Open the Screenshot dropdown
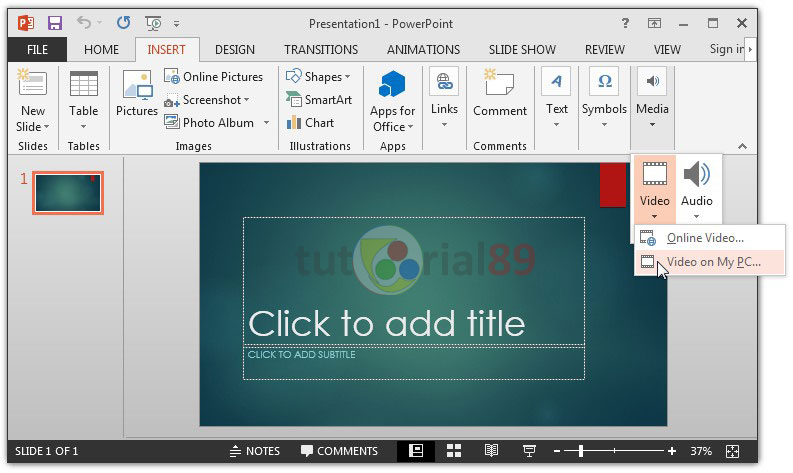 coord(207,100)
